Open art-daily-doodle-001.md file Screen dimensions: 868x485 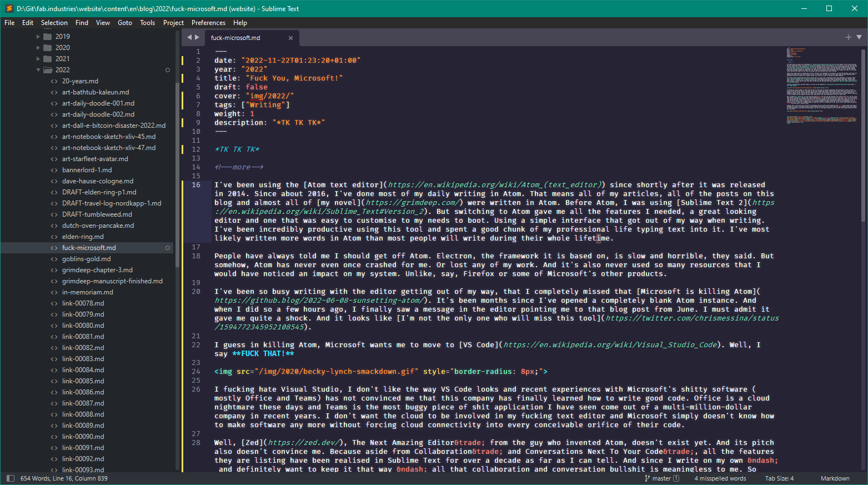(98, 103)
